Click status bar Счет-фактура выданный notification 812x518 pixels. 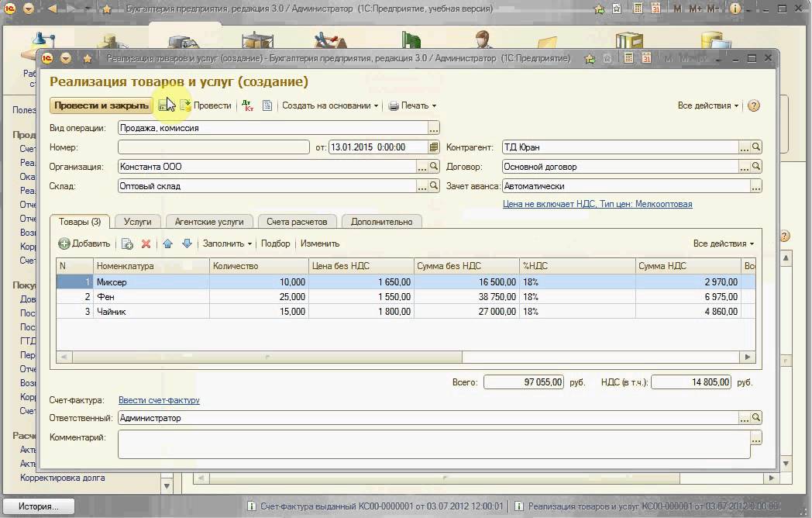pos(375,506)
